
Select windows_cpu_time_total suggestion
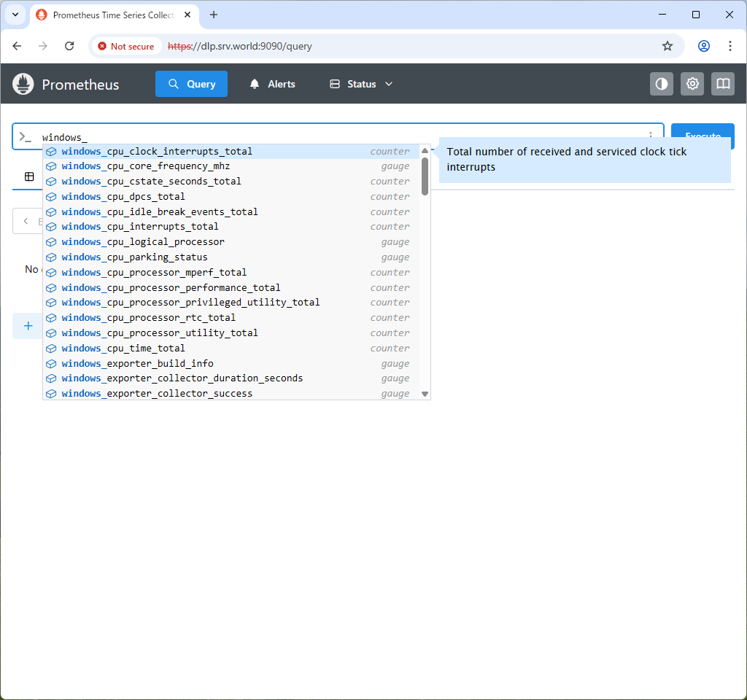click(x=231, y=348)
